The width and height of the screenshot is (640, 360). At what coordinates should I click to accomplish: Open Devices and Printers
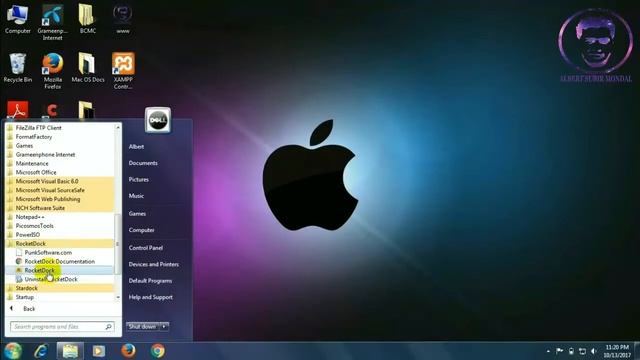pyautogui.click(x=153, y=264)
